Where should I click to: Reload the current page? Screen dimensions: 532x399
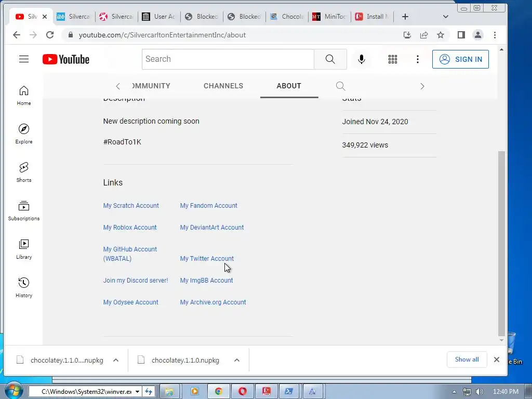(x=50, y=35)
